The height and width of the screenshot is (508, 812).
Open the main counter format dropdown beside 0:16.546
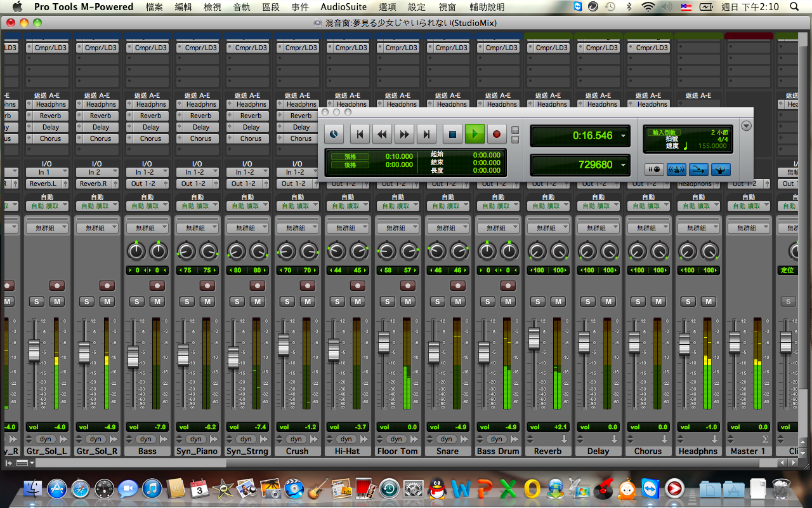[623, 136]
